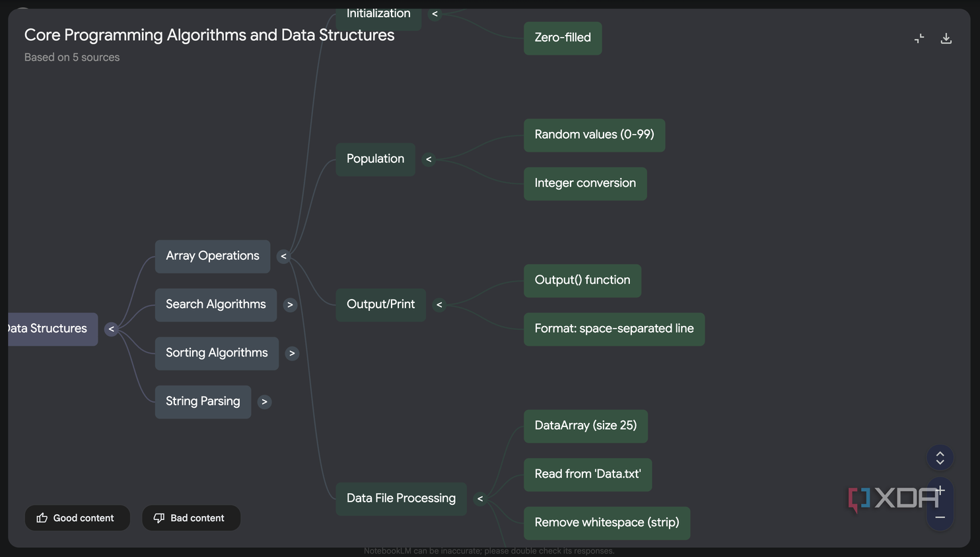Open the Population node
The width and height of the screenshot is (980, 557).
(x=375, y=159)
